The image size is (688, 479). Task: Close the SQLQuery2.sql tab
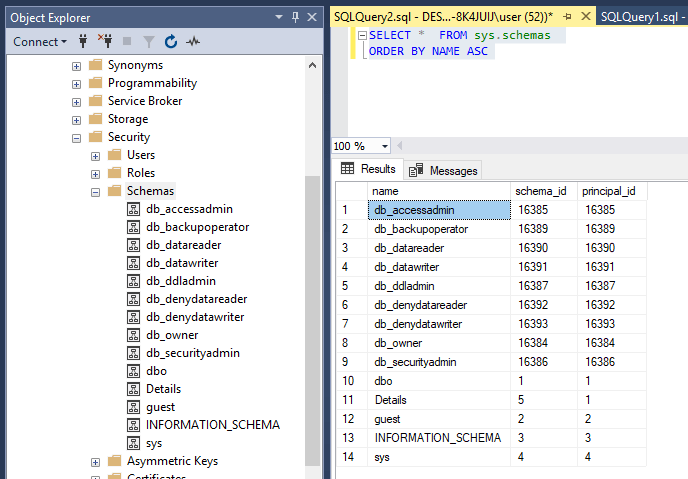coord(584,17)
